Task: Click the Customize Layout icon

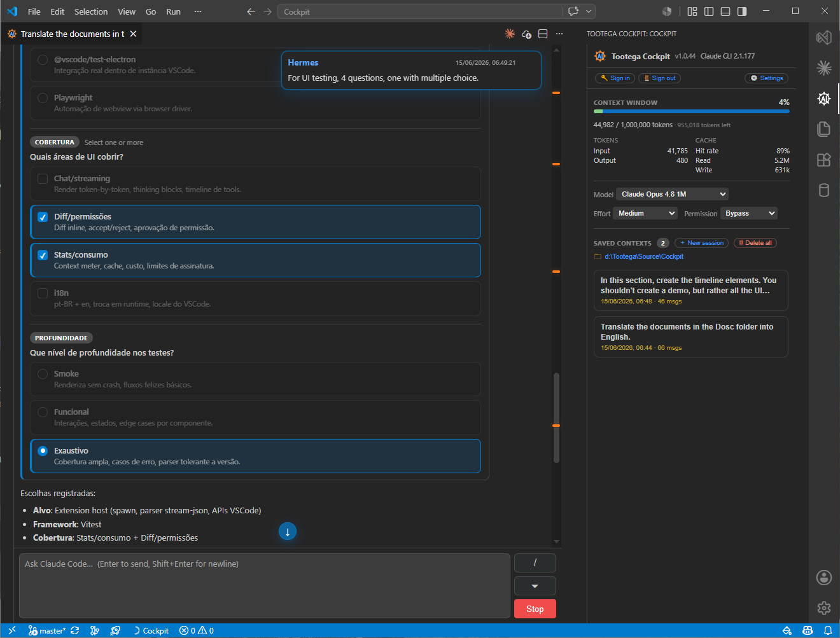Action: 692,11
